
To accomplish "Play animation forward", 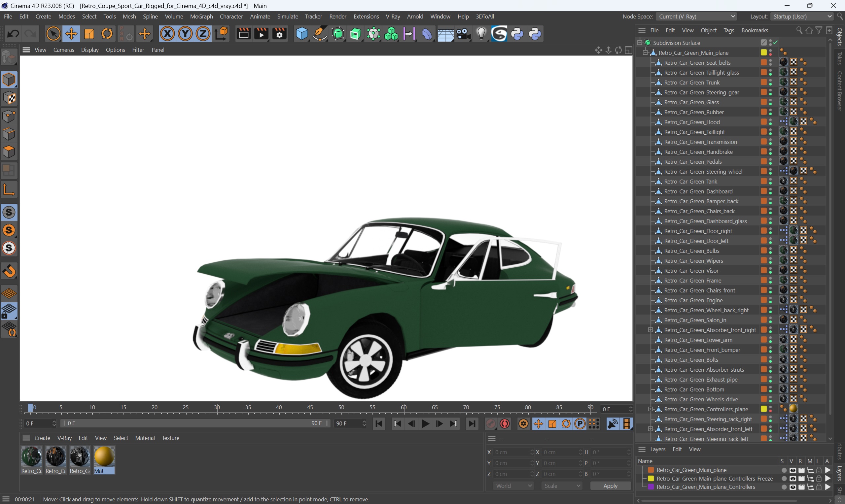I will [425, 424].
